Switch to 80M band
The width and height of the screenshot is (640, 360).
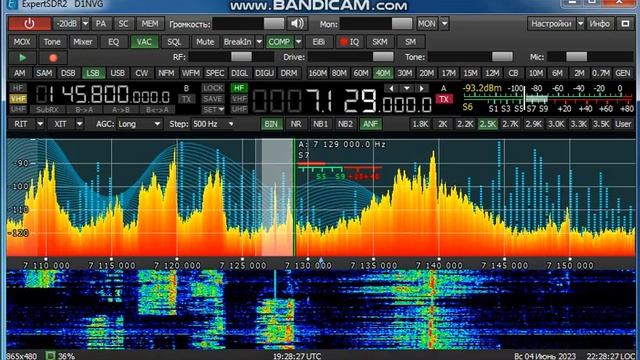339,73
